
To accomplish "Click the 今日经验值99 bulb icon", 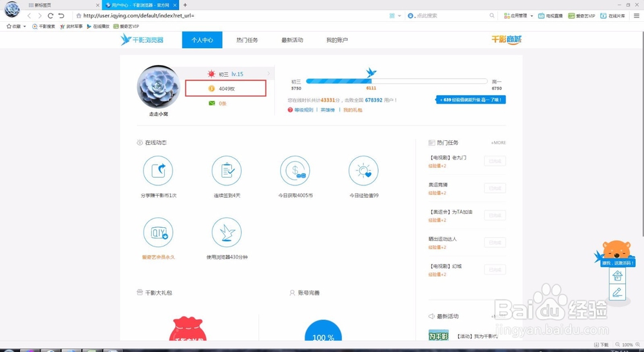I will coord(363,171).
